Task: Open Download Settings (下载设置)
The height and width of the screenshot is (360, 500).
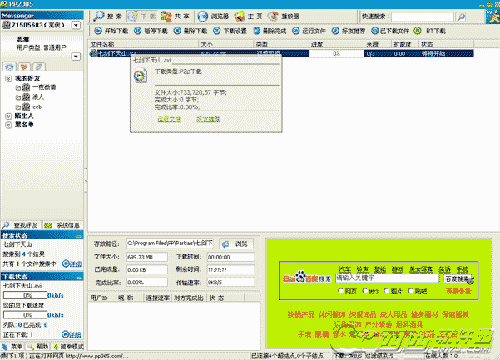Action: tap(230, 31)
